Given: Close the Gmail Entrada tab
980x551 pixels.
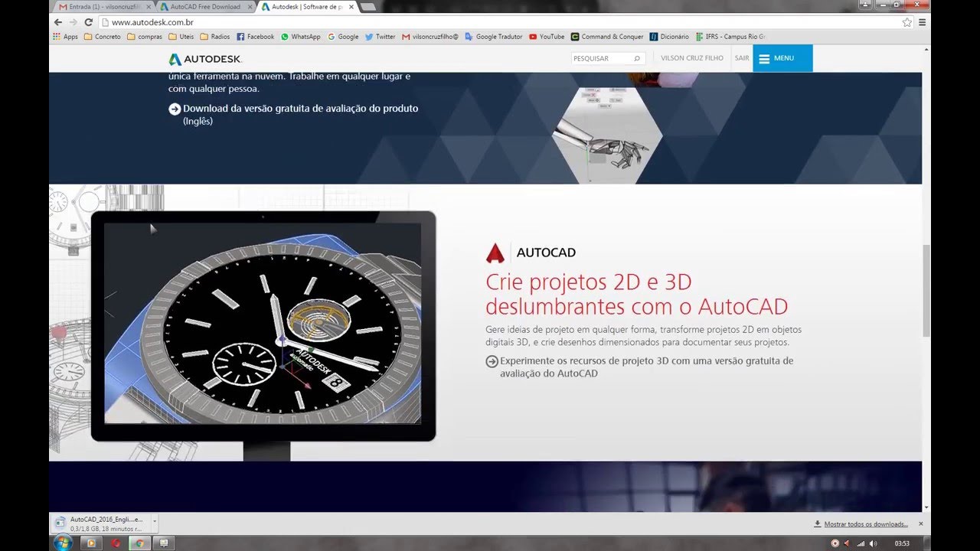Looking at the screenshot, I should [x=147, y=7].
